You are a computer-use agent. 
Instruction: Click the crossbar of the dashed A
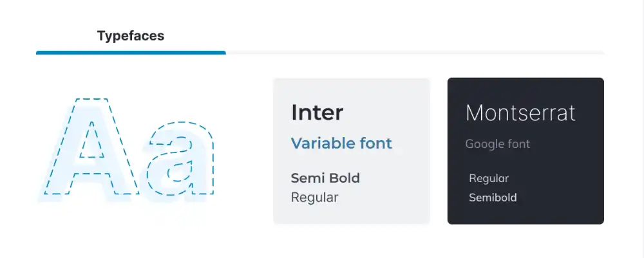pos(91,166)
